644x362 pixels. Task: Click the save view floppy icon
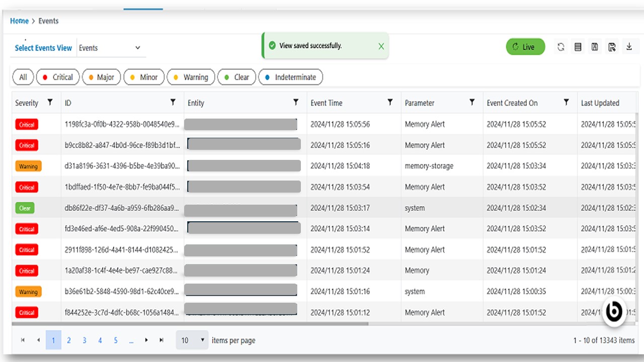point(595,47)
